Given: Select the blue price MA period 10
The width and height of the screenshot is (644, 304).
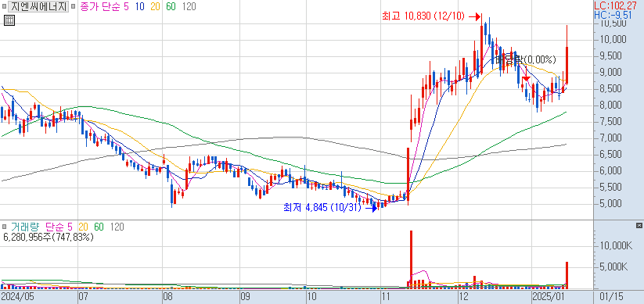Looking at the screenshot, I should click(x=139, y=6).
